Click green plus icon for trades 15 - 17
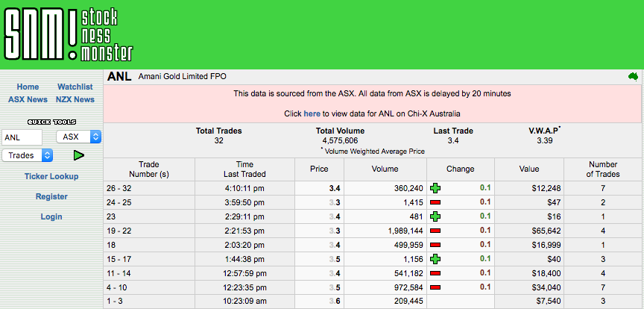The width and height of the screenshot is (644, 309). pos(436,258)
